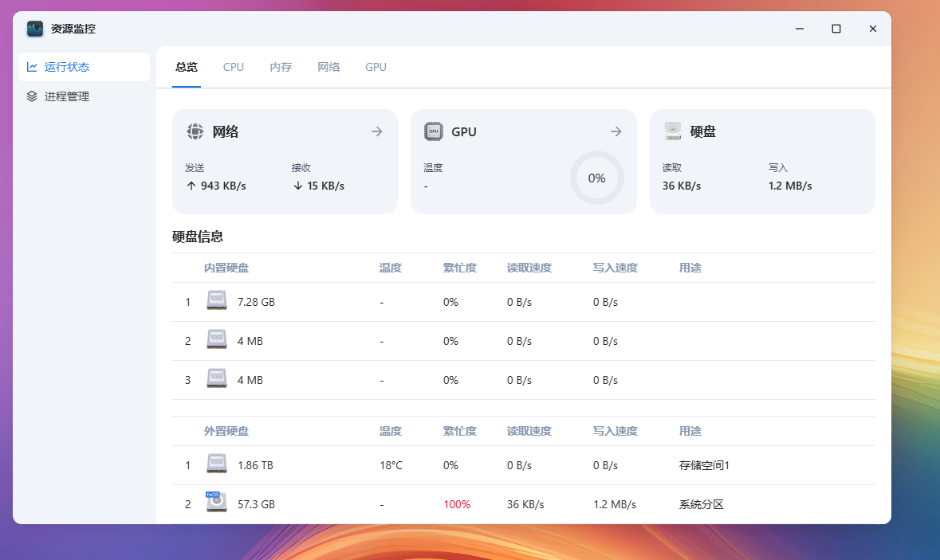Click the upload arrow next to 943 KB/s

(191, 186)
